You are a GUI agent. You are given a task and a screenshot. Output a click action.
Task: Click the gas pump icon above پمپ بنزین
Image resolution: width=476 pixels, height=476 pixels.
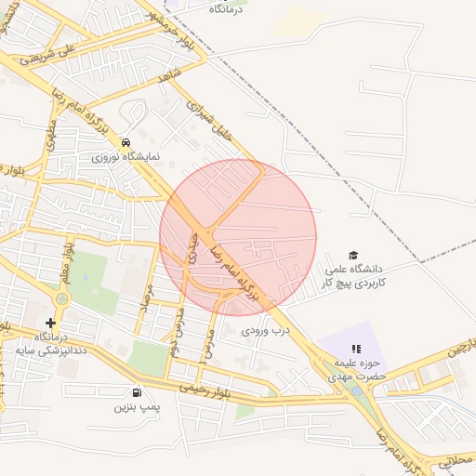pyautogui.click(x=137, y=392)
